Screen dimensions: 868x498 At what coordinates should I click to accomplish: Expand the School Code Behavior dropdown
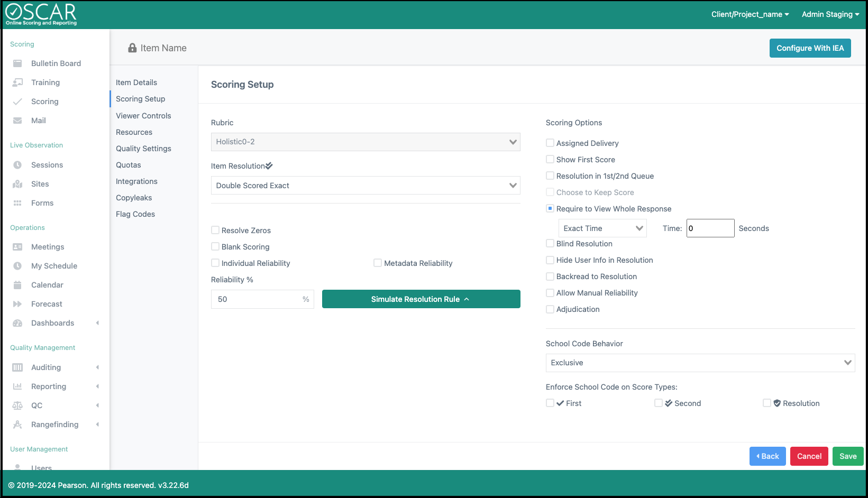point(700,363)
